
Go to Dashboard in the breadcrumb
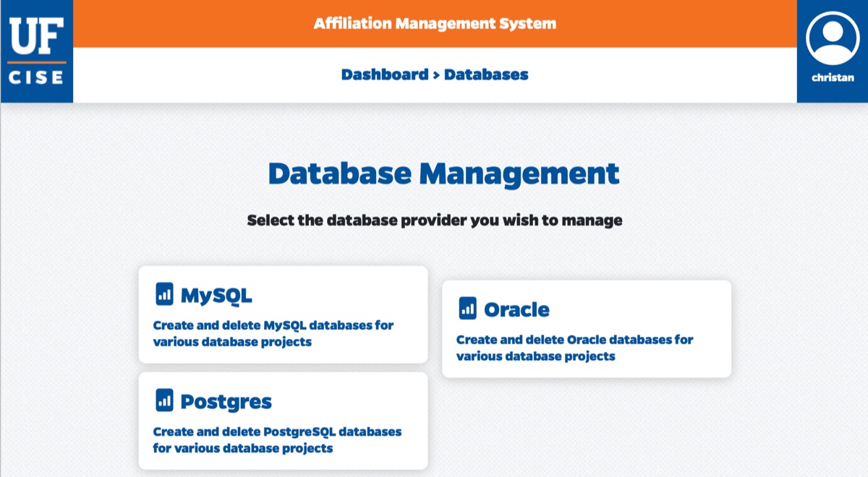[x=385, y=74]
